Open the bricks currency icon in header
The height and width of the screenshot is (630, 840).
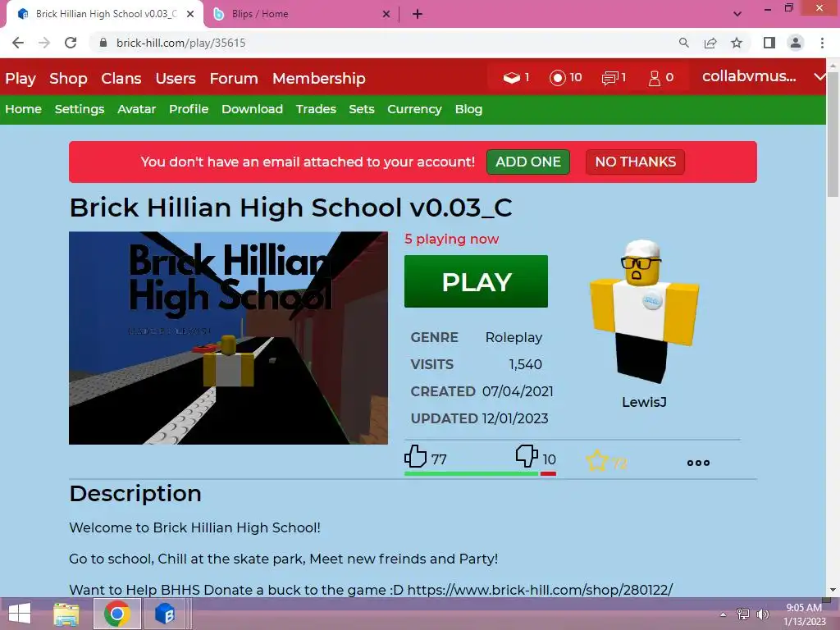tap(512, 78)
